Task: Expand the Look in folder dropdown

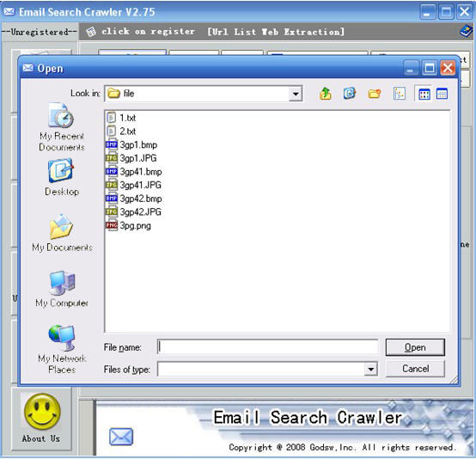Action: pos(295,94)
